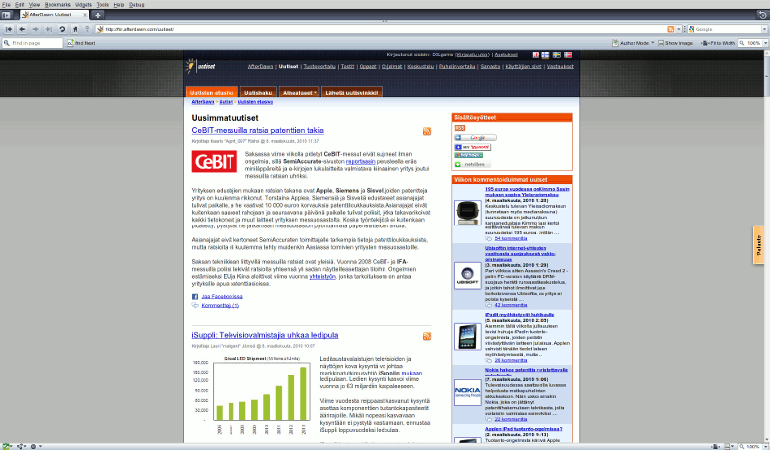Open the Uutisten etusivu tab
Image resolution: width=770 pixels, height=450 pixels.
[x=212, y=92]
